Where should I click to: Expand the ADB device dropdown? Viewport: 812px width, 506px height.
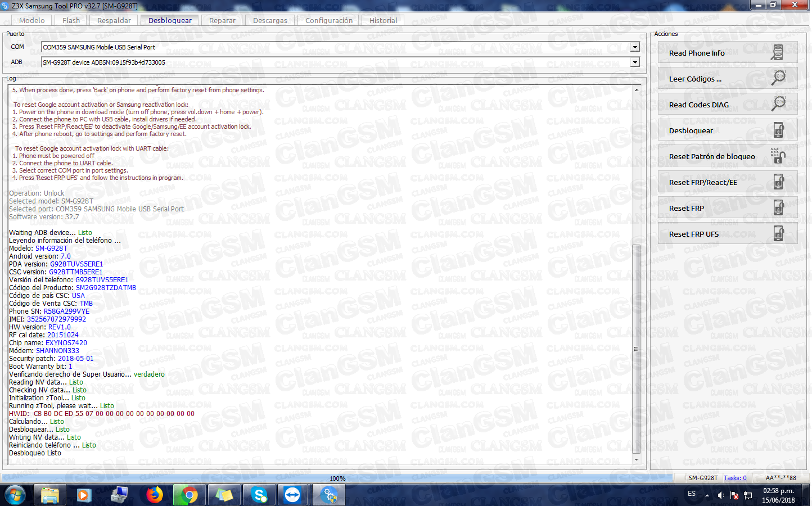pyautogui.click(x=635, y=62)
